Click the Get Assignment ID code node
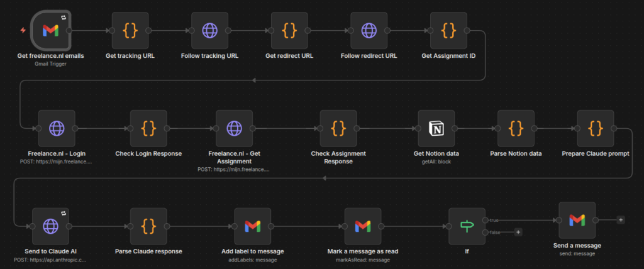Viewport: 644px width, 269px height. [448, 30]
